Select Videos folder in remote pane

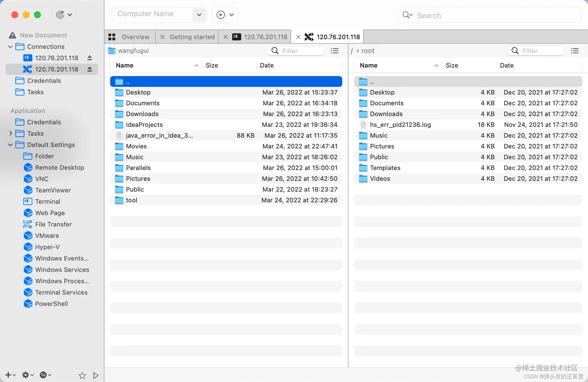(x=468, y=179)
